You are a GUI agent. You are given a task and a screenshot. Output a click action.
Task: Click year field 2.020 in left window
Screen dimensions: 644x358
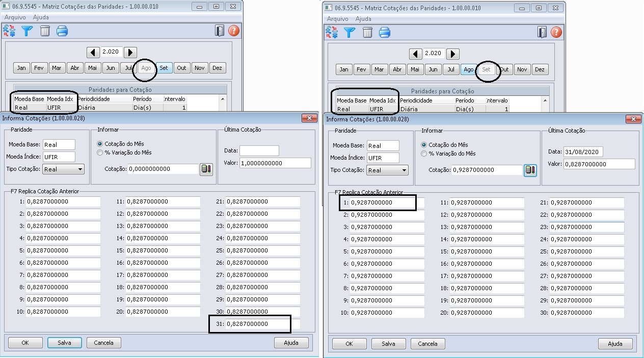point(111,52)
